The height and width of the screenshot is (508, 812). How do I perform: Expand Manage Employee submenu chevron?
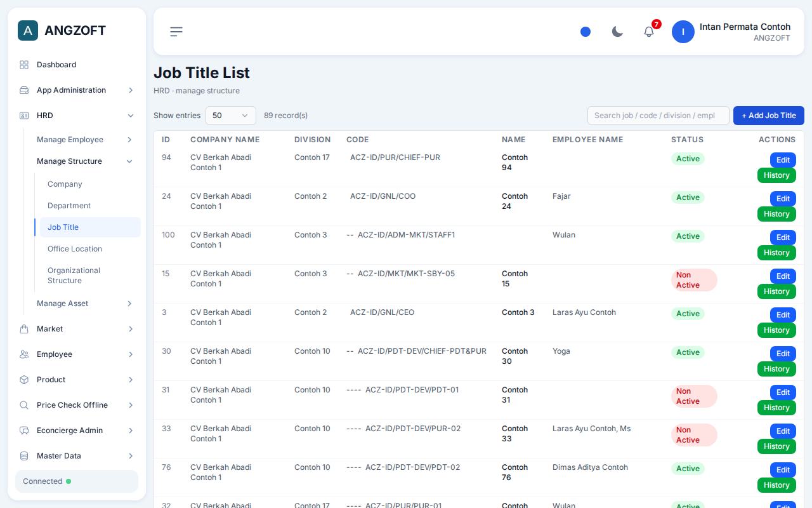tap(129, 140)
